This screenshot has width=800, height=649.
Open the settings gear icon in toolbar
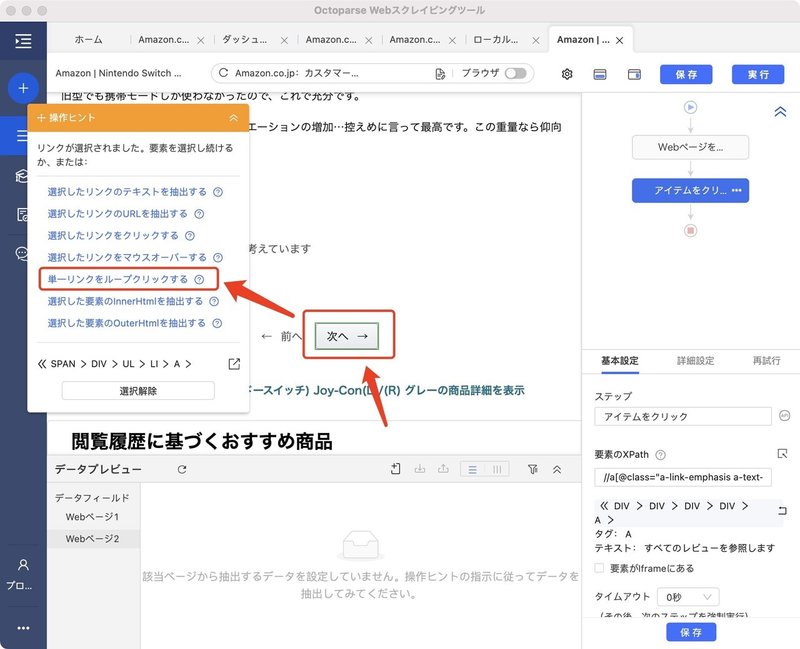click(x=566, y=74)
